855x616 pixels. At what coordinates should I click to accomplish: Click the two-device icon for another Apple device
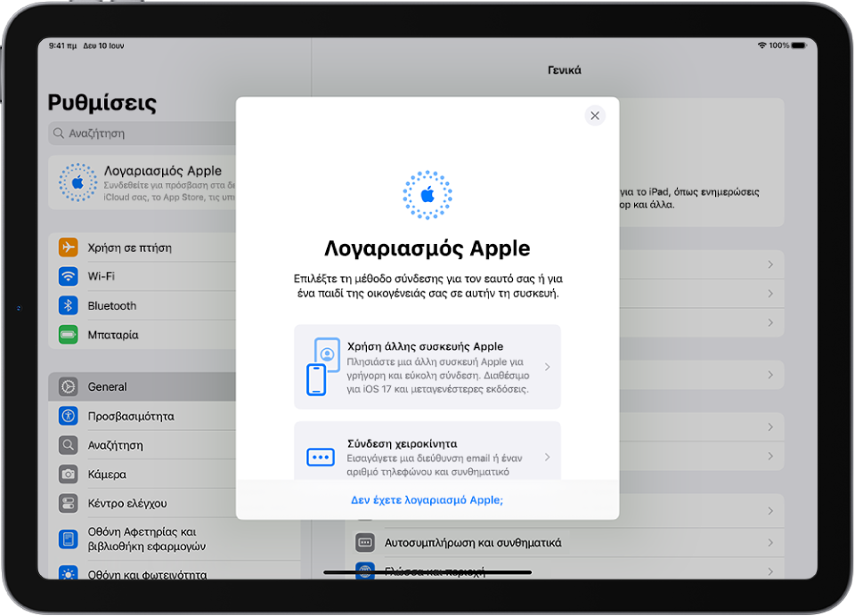pos(322,367)
